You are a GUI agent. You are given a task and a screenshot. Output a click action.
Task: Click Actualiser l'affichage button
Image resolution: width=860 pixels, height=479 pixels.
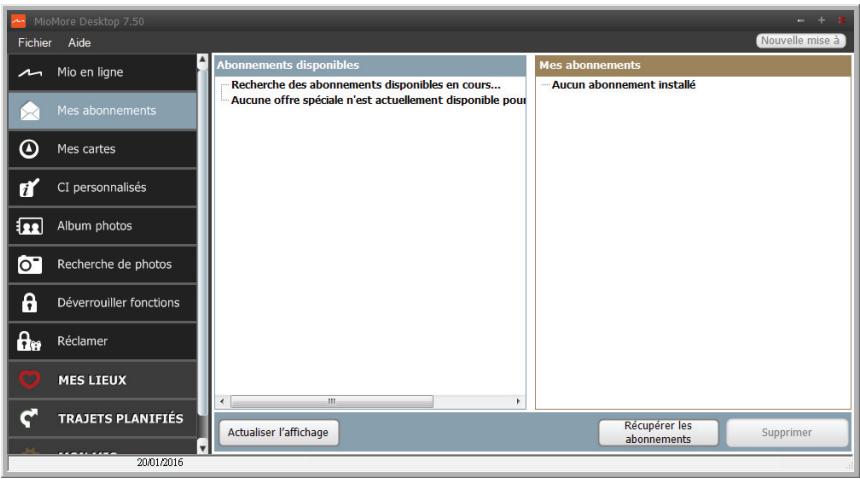tap(279, 432)
